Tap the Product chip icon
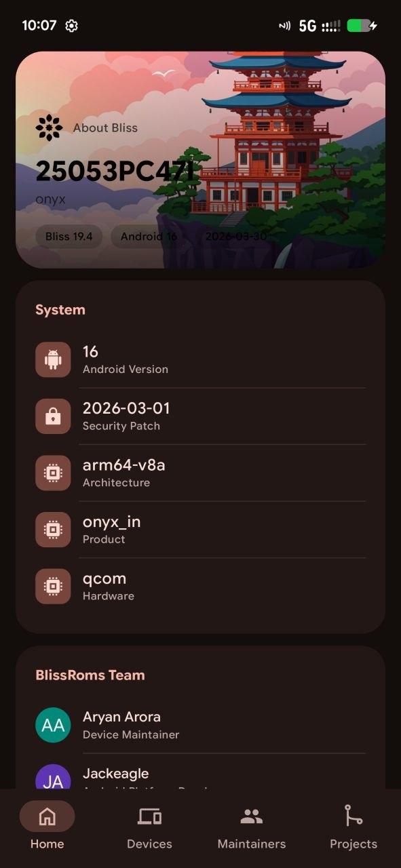This screenshot has height=868, width=401. (53, 530)
